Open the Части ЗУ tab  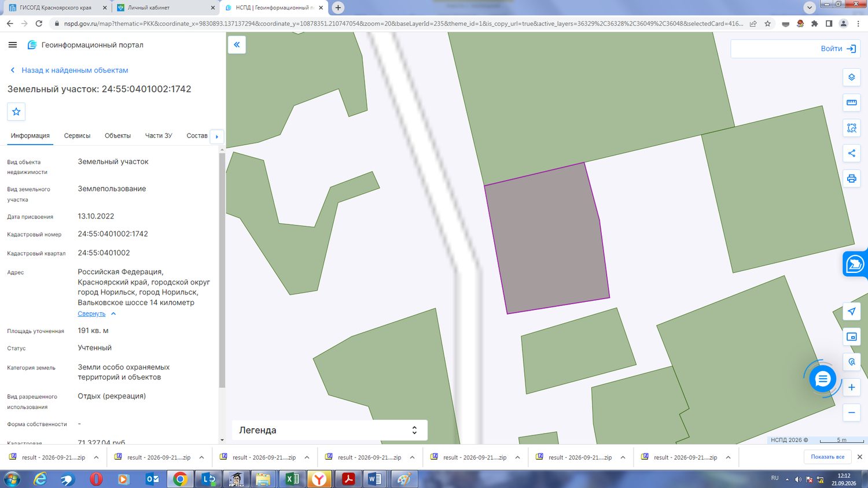tap(159, 136)
